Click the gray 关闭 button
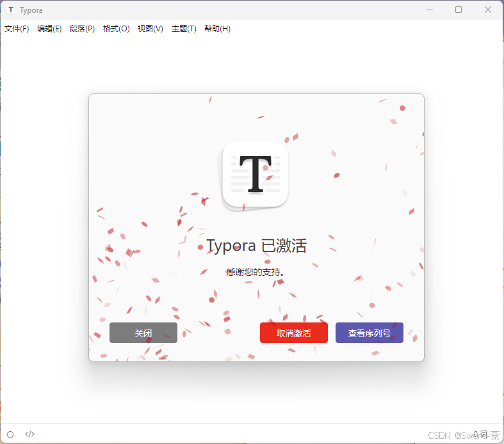This screenshot has width=504, height=444. pyautogui.click(x=143, y=333)
